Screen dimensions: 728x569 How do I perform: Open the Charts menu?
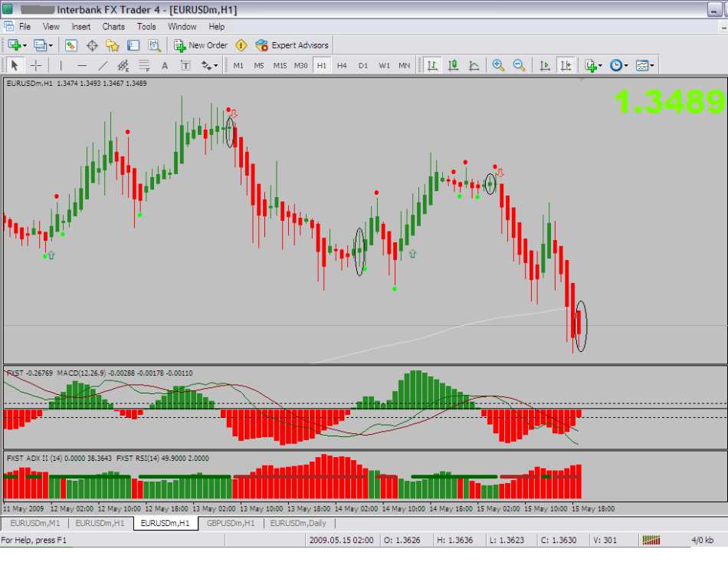113,26
